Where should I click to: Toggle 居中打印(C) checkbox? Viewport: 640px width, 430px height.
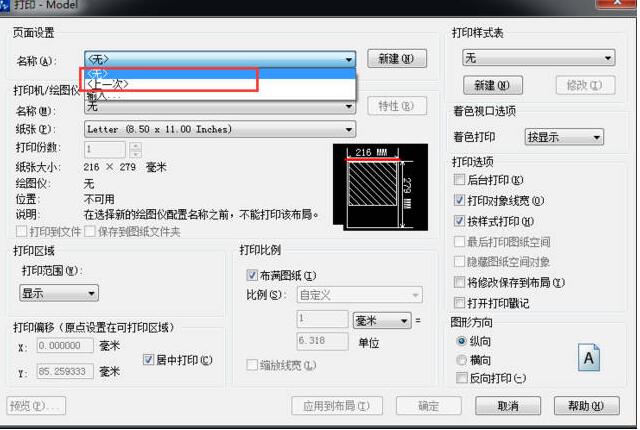(x=148, y=360)
